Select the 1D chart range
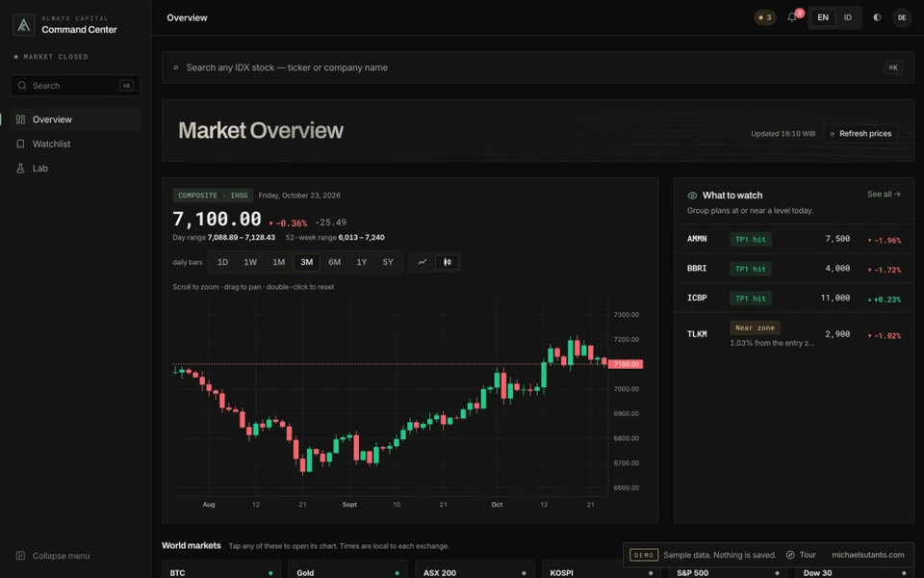Image resolution: width=924 pixels, height=578 pixels. 222,262
